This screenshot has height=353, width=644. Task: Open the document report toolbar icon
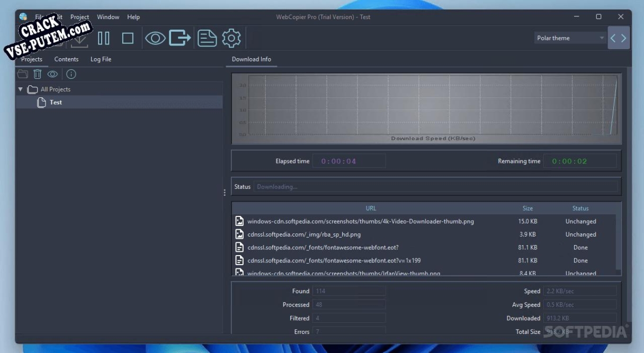pyautogui.click(x=207, y=38)
